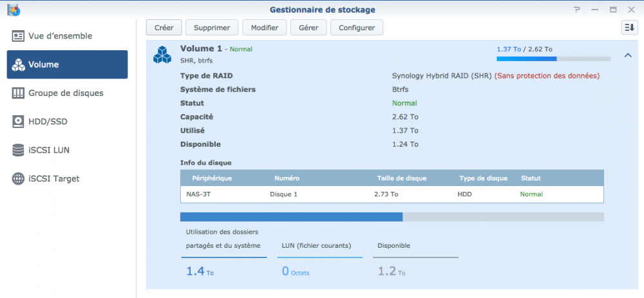This screenshot has height=298, width=644.
Task: Click the iSCSI Target globe icon
Action: point(18,178)
